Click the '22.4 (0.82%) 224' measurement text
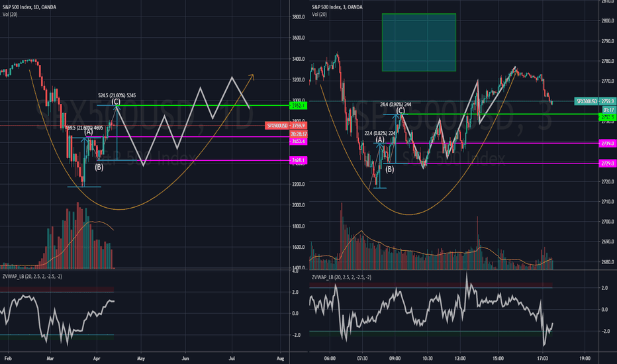The image size is (617, 364). click(380, 134)
